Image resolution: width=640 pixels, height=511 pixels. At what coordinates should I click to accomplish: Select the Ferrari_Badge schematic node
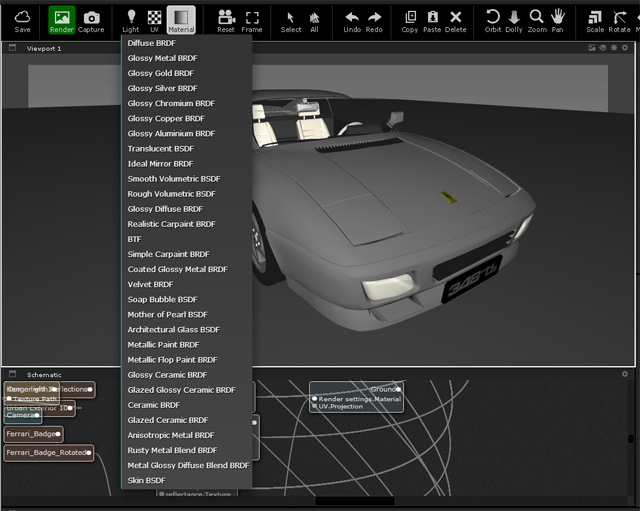tap(33, 434)
